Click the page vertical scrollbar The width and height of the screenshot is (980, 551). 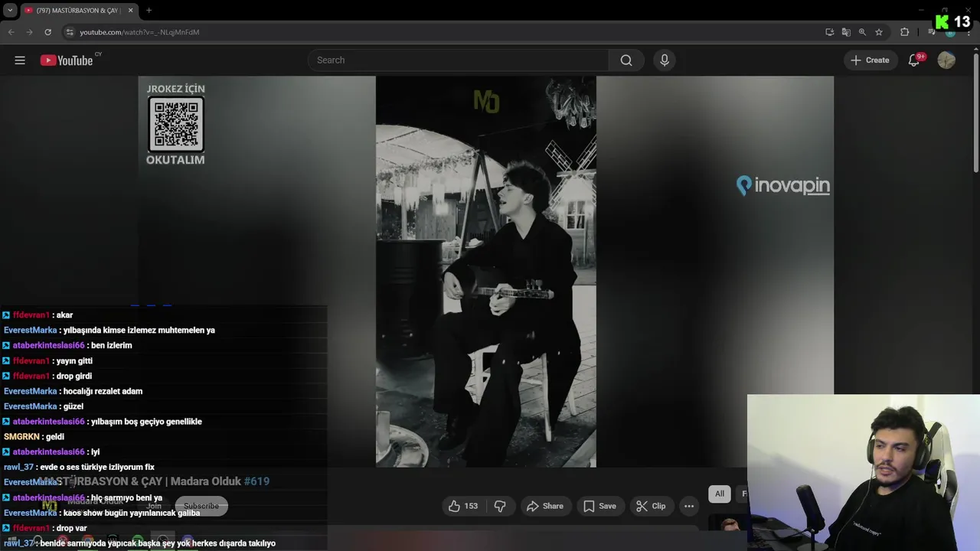[x=975, y=111]
